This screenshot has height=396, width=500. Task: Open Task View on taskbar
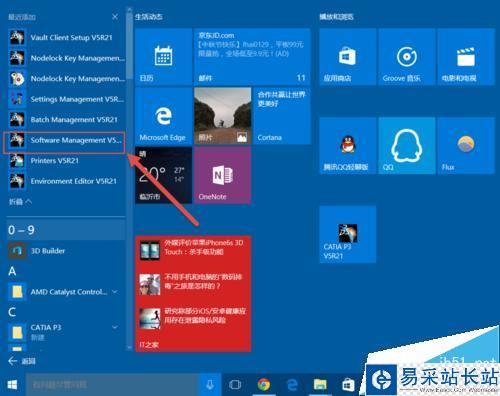click(x=235, y=385)
